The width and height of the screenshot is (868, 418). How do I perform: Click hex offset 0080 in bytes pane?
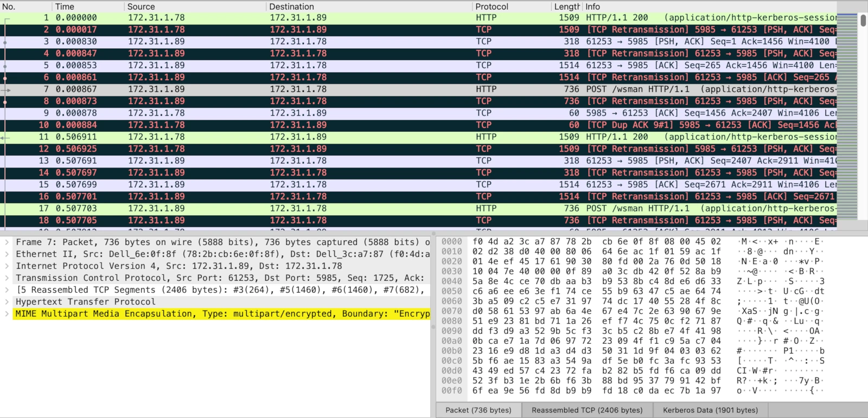click(451, 321)
